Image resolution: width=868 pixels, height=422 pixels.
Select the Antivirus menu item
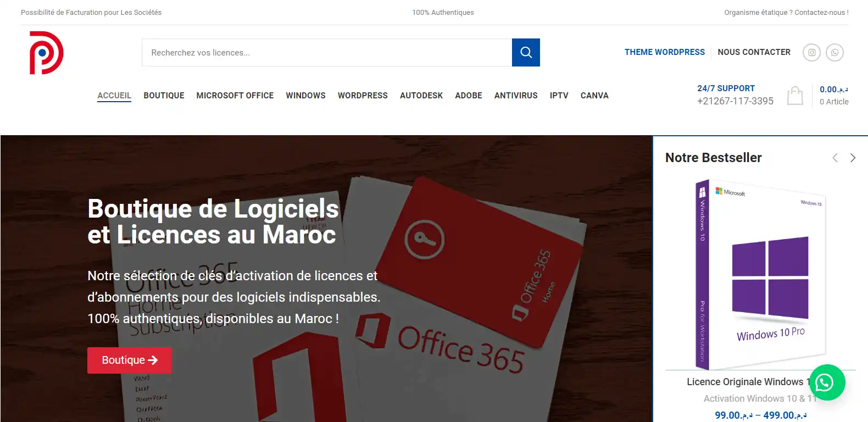pyautogui.click(x=516, y=96)
